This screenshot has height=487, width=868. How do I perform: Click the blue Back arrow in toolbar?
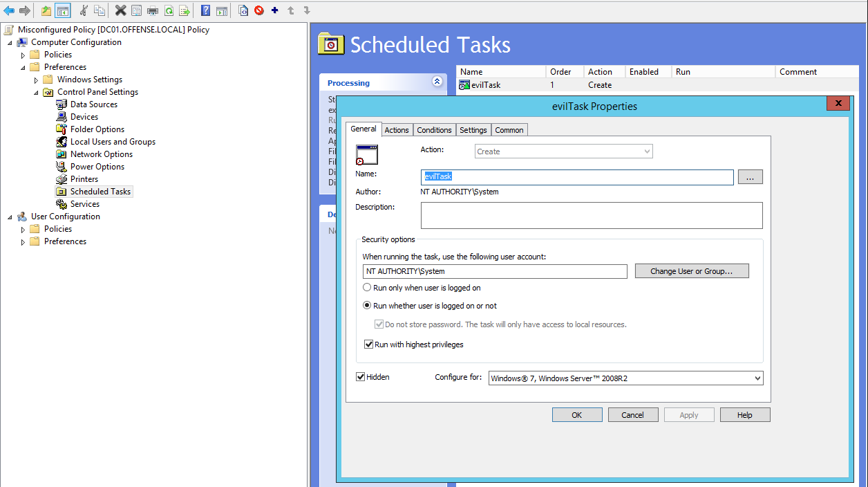click(x=9, y=10)
